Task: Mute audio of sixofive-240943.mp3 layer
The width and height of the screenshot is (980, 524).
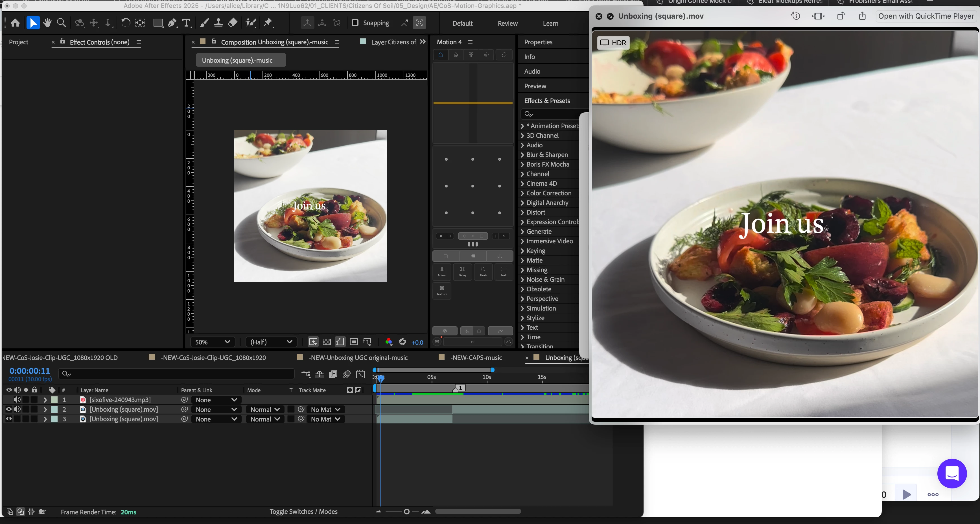Action: click(17, 399)
